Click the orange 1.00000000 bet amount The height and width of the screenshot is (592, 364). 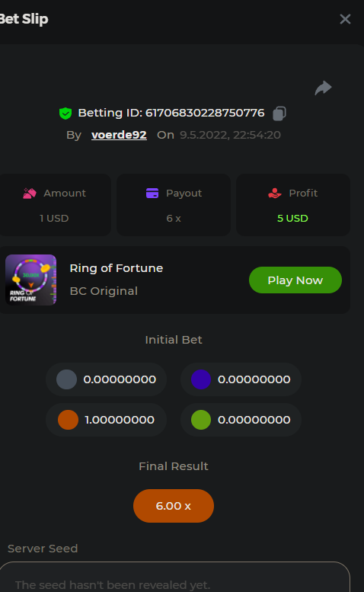tap(120, 420)
